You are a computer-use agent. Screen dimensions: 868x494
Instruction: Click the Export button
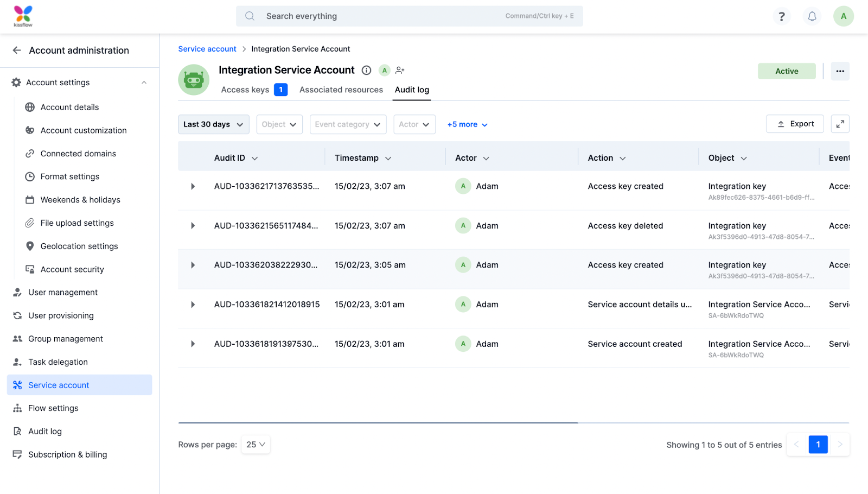[795, 124]
